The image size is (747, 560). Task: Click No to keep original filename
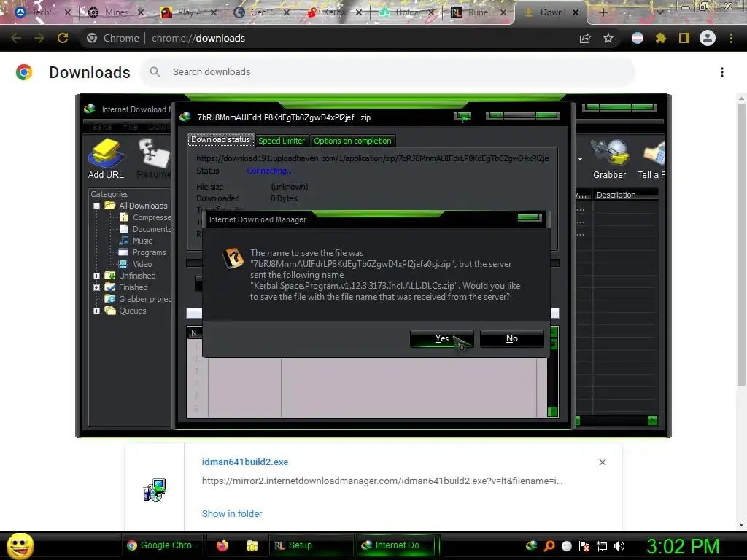coord(511,338)
